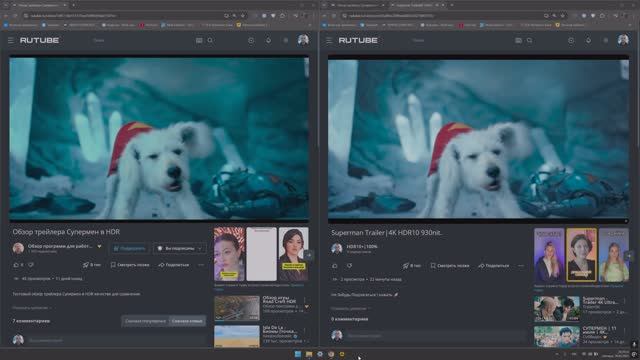This screenshot has height=360, width=640.
Task: Dislike the Superman Trailer 4K video, right window
Action: pyautogui.click(x=349, y=266)
